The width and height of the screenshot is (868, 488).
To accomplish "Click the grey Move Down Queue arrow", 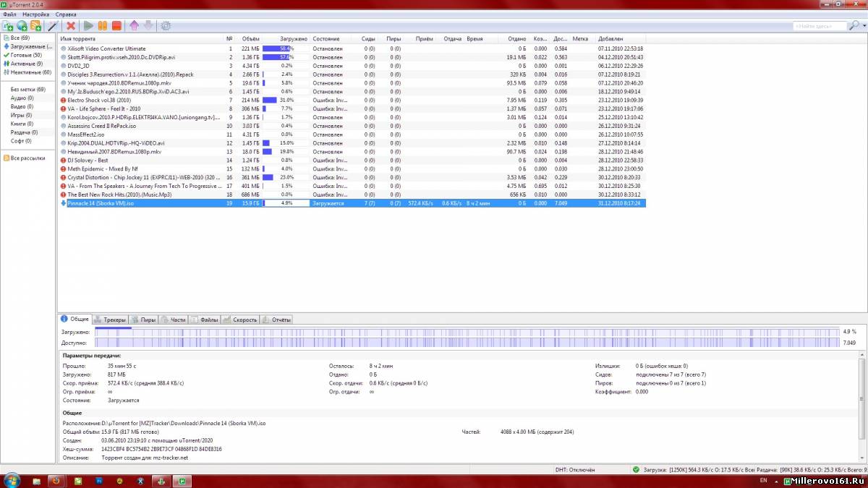I will (x=148, y=26).
